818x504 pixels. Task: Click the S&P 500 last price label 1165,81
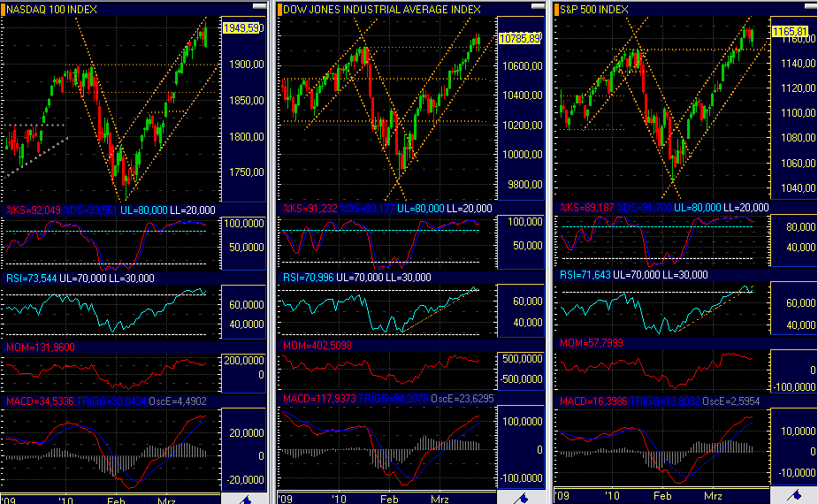pyautogui.click(x=791, y=32)
